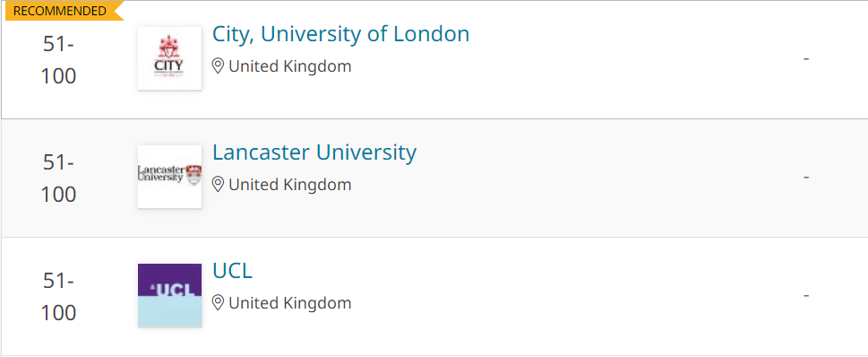Image resolution: width=868 pixels, height=357 pixels.
Task: Click the location pin under the UCL name
Action: [x=218, y=303]
